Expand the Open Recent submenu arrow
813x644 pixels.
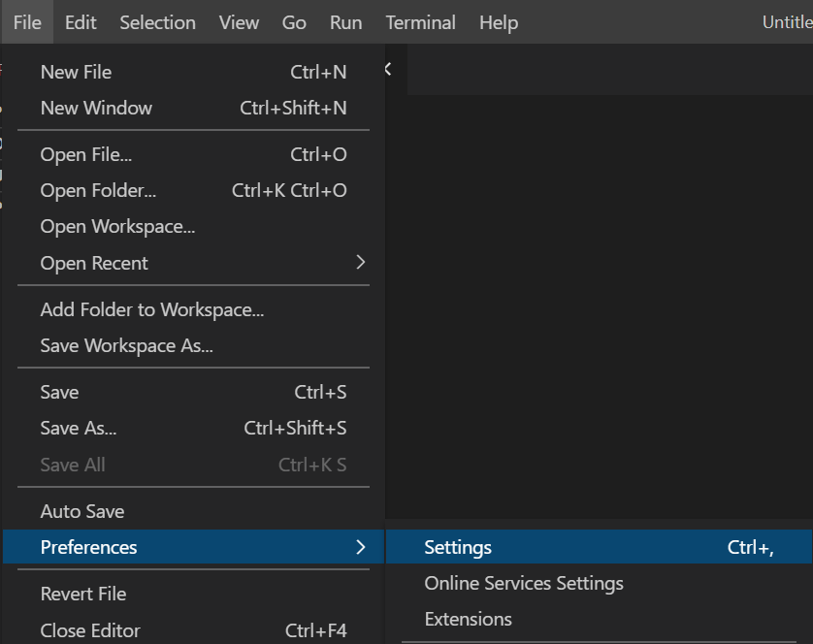[x=360, y=263]
